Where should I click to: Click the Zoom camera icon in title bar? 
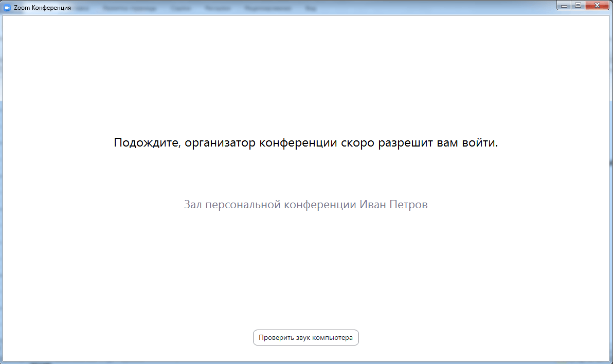click(7, 8)
